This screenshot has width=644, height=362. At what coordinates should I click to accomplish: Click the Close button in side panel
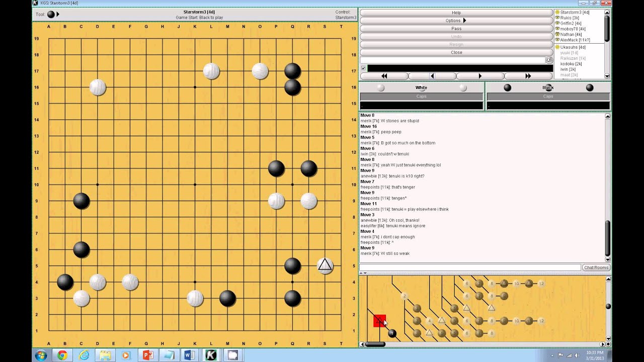[x=456, y=52]
